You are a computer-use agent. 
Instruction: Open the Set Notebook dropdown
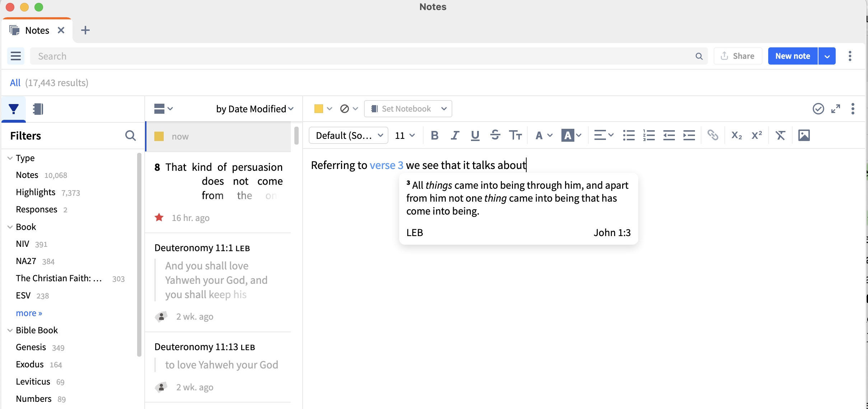pyautogui.click(x=408, y=109)
